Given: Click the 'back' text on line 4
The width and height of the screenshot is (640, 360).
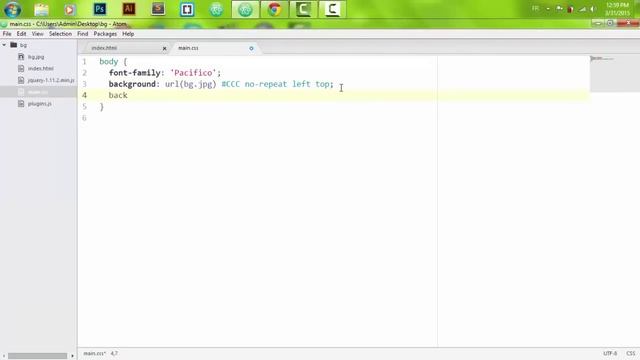Looking at the screenshot, I should [118, 95].
